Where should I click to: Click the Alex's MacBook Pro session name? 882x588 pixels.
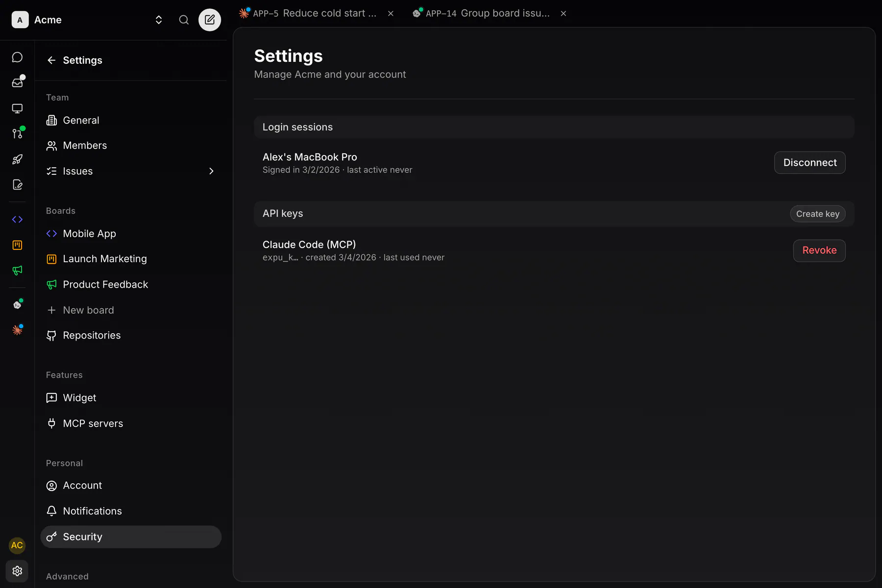[x=310, y=157]
